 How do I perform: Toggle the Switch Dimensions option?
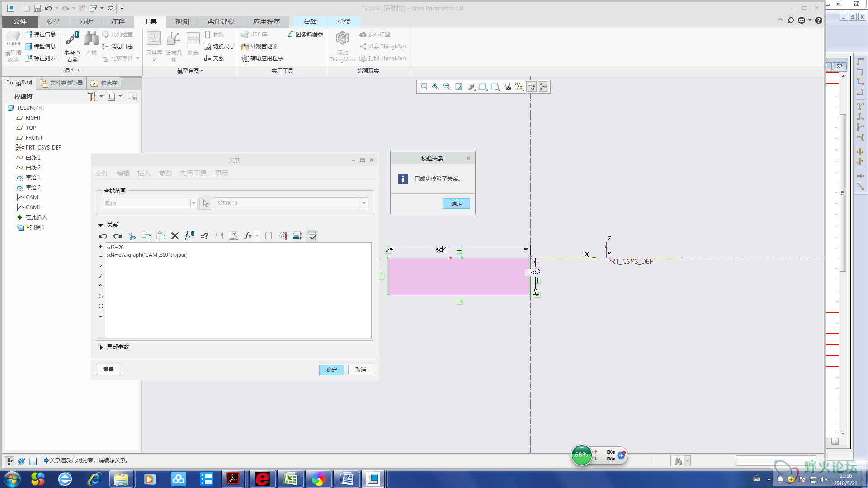219,46
